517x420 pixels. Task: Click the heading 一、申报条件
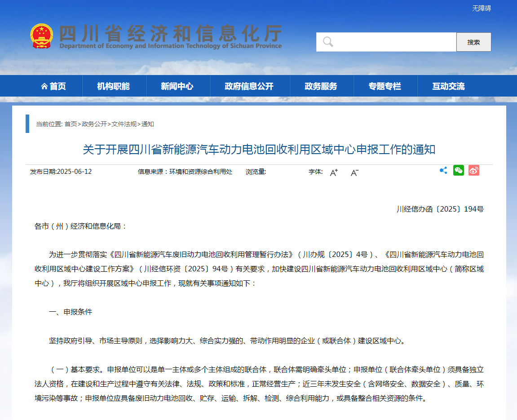click(x=70, y=312)
